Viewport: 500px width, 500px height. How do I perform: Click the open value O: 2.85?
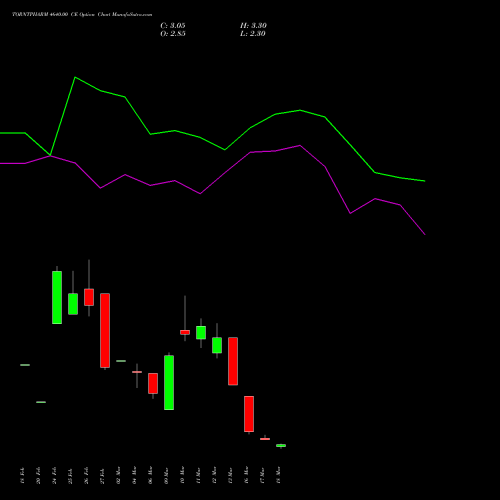pyautogui.click(x=173, y=34)
